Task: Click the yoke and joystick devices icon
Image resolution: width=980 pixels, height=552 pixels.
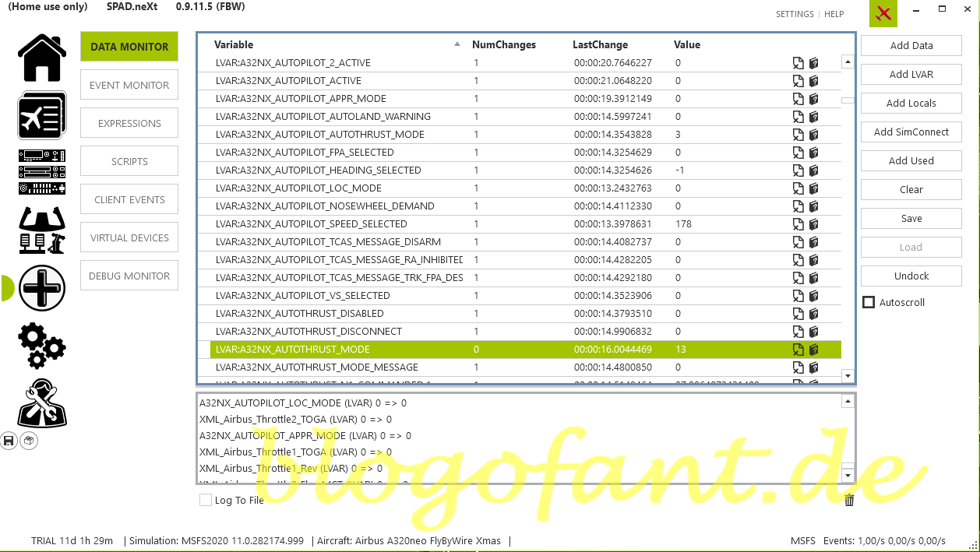Action: [x=41, y=230]
